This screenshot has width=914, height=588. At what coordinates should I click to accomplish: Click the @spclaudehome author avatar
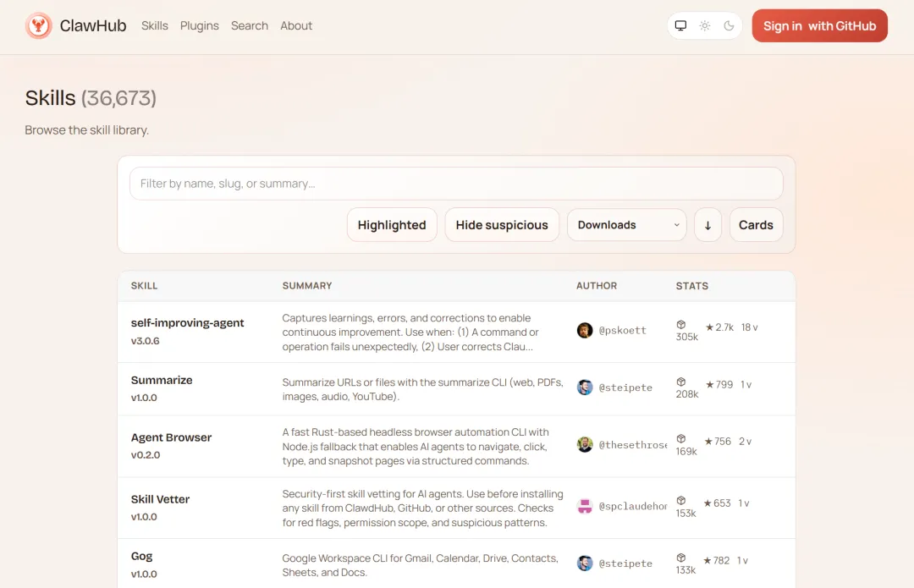coord(585,506)
